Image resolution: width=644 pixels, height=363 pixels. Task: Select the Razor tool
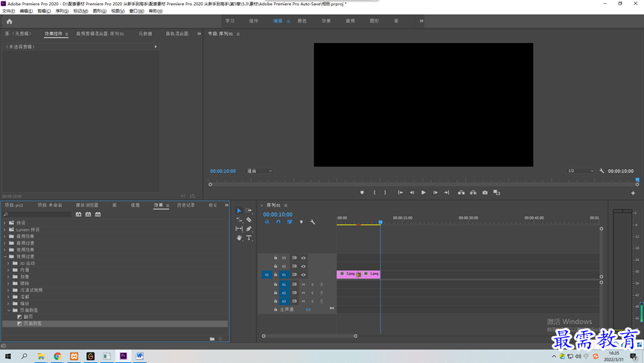pos(249,220)
